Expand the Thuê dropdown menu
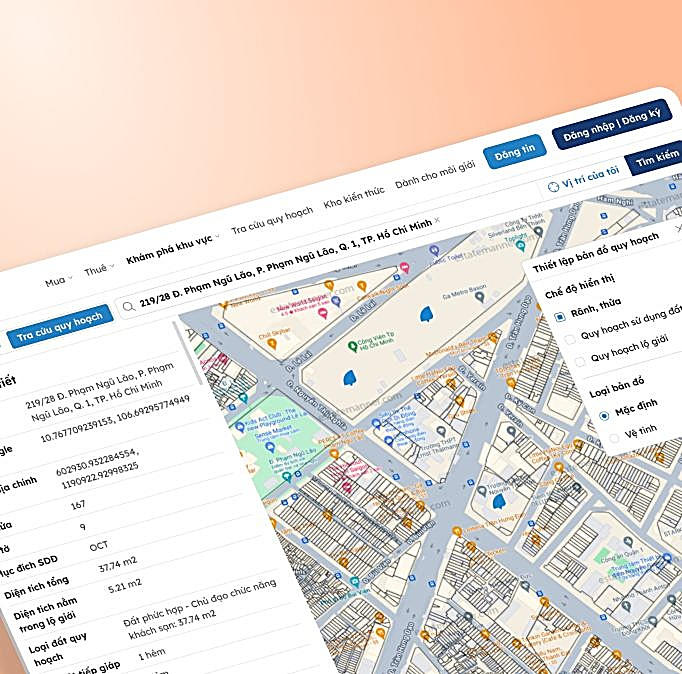 pyautogui.click(x=99, y=269)
